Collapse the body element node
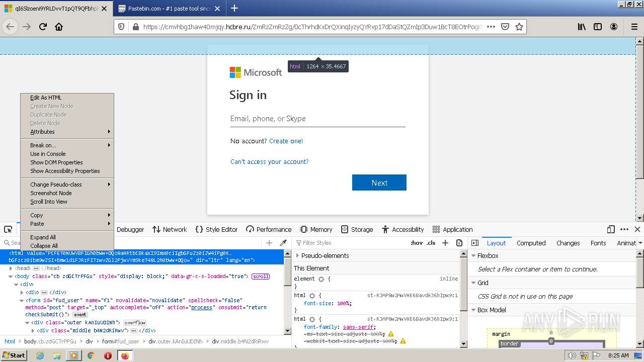The image size is (644, 362). [x=11, y=277]
